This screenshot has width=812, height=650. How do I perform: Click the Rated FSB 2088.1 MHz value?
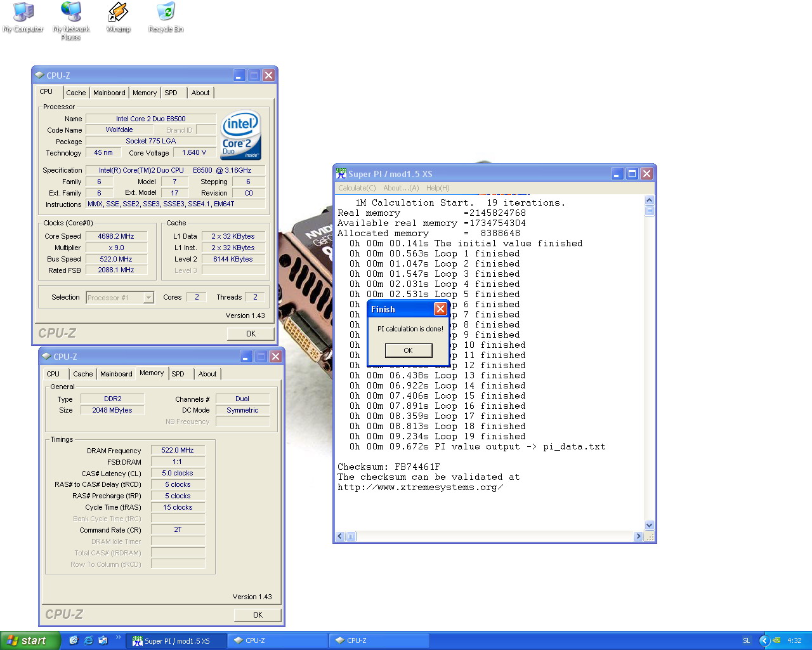116,270
